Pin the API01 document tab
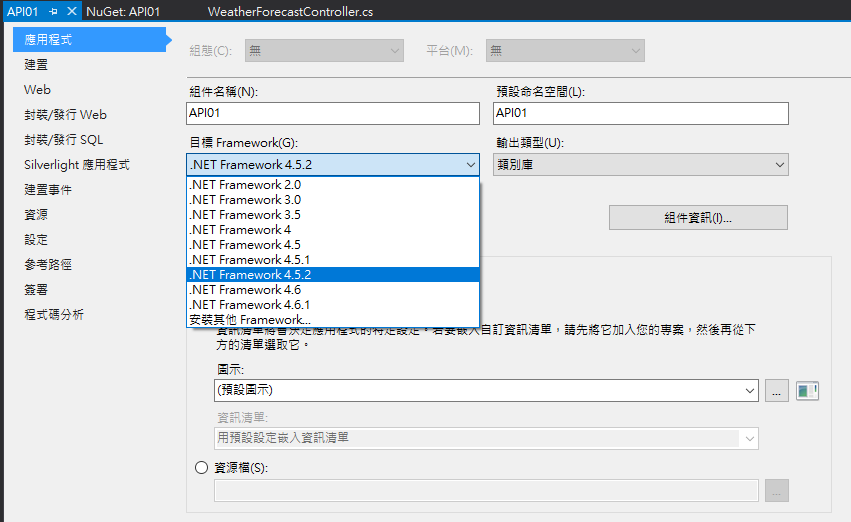Image resolution: width=851 pixels, height=522 pixels. coord(53,11)
